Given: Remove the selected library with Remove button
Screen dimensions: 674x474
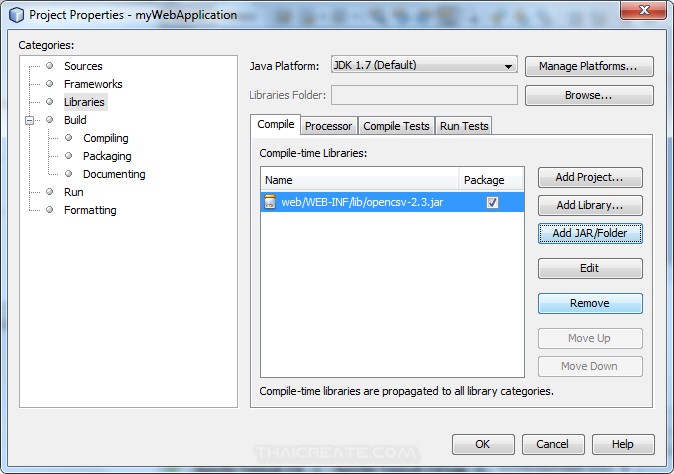Looking at the screenshot, I should pyautogui.click(x=590, y=303).
